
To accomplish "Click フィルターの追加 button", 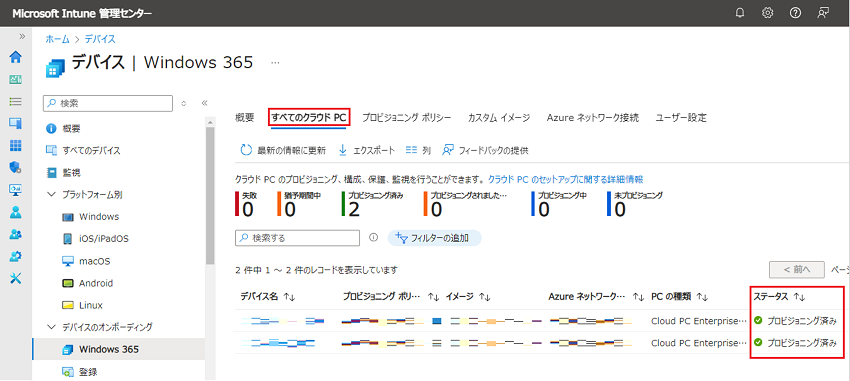I will tap(434, 238).
